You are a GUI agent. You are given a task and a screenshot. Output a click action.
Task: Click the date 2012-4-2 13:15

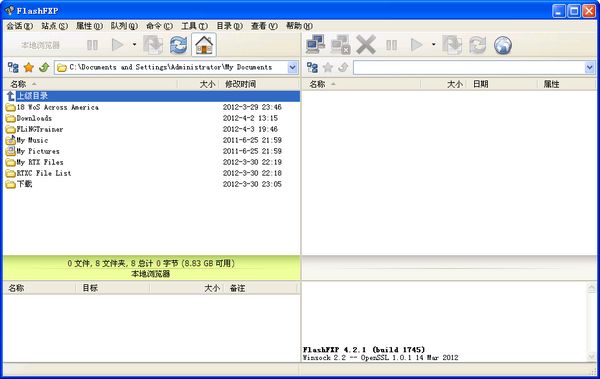250,118
